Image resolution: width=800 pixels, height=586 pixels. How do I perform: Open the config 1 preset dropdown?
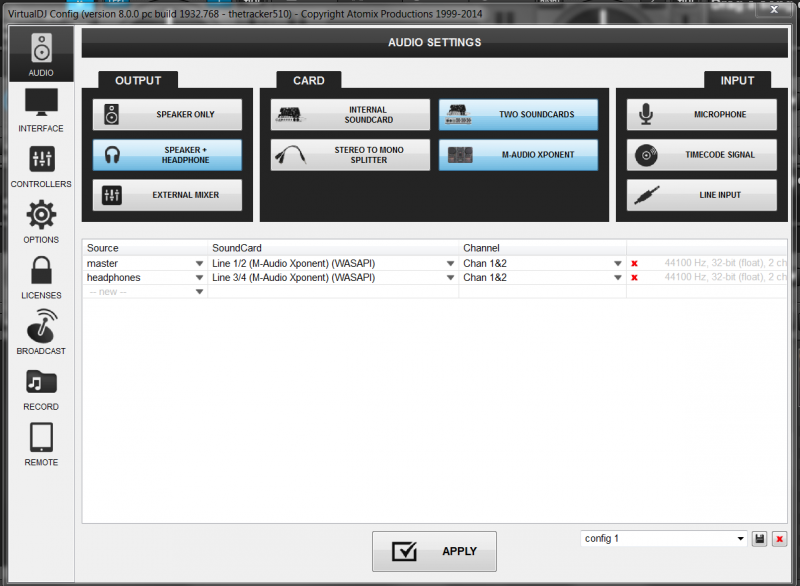point(663,539)
